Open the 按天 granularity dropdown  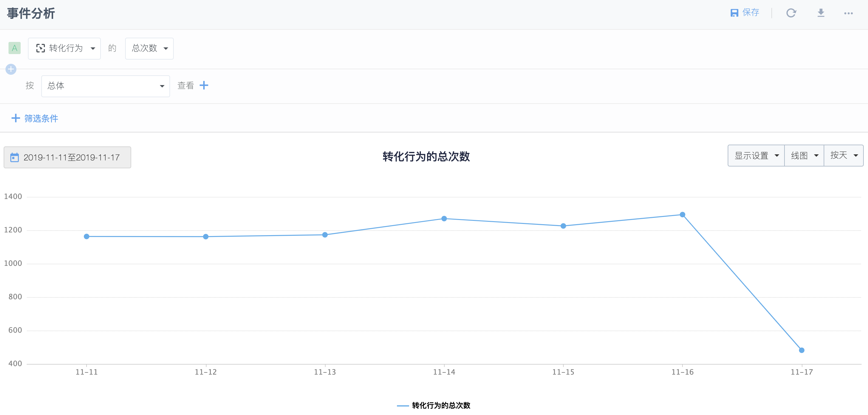[843, 156]
